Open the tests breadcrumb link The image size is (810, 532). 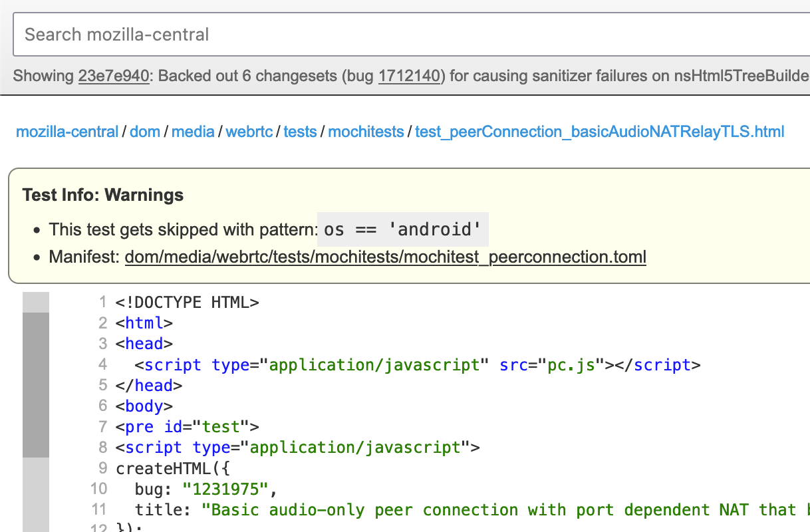point(300,132)
